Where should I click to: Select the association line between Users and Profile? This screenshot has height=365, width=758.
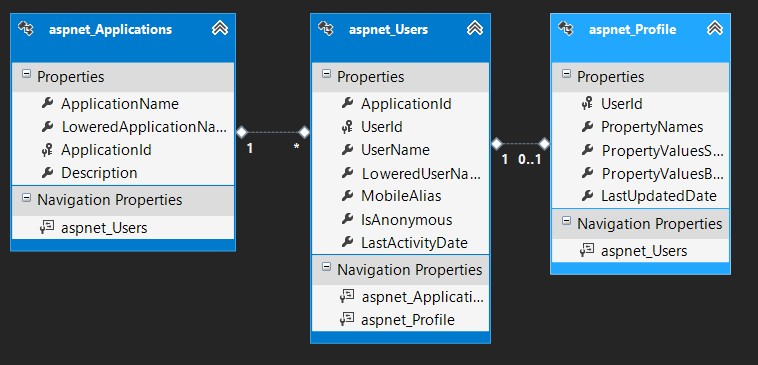[x=521, y=143]
